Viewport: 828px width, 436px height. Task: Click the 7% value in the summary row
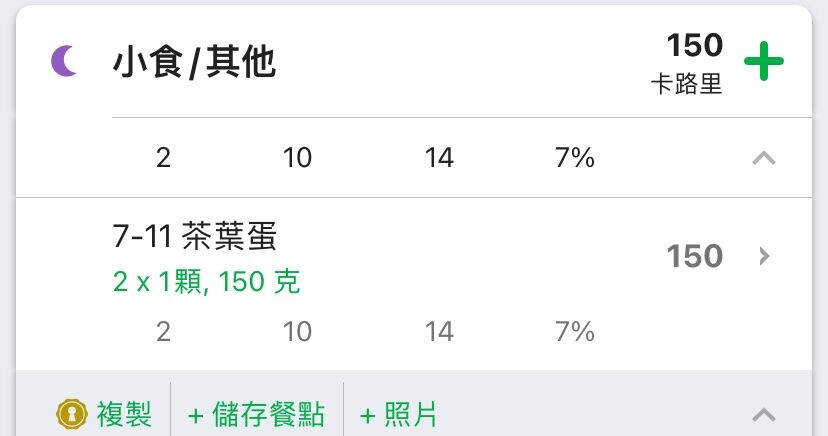click(575, 158)
